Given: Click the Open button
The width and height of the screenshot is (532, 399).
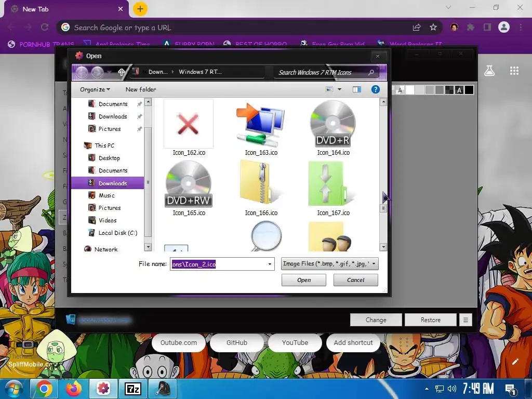Looking at the screenshot, I should click(303, 280).
